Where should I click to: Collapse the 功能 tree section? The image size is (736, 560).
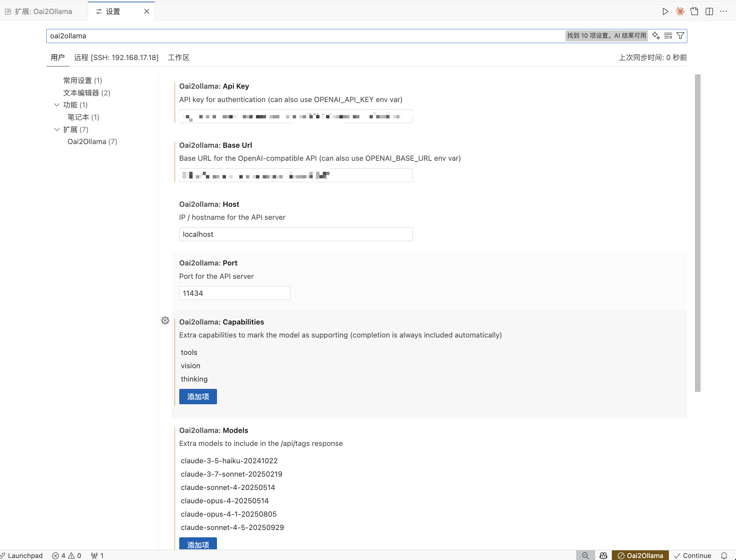pos(57,105)
